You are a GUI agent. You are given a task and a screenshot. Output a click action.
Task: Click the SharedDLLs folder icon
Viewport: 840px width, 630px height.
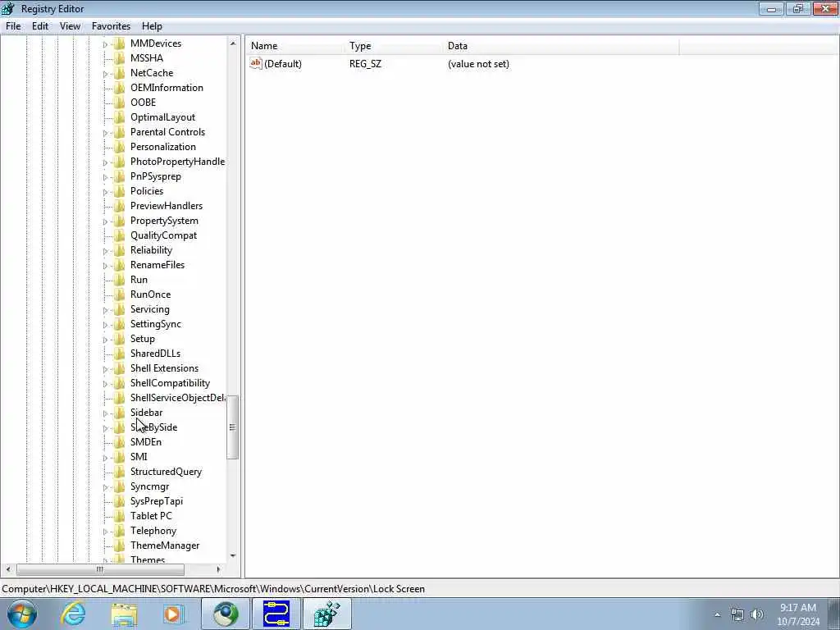119,354
